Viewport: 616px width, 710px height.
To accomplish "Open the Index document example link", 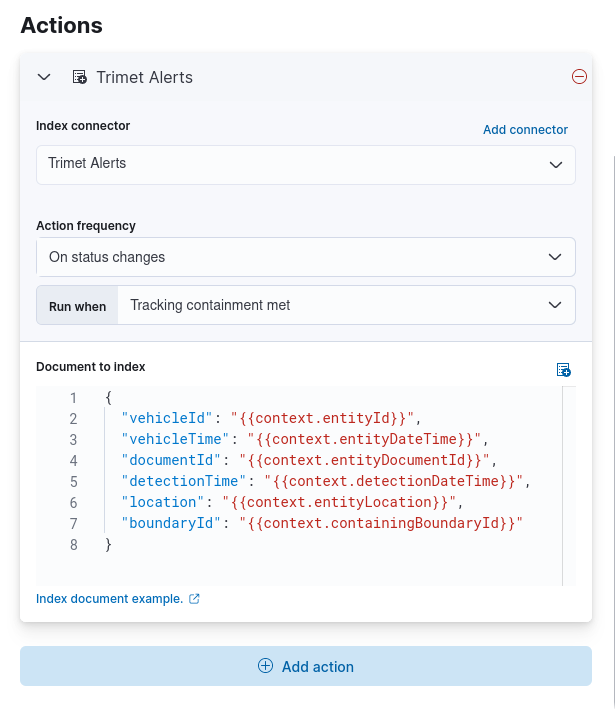I will (x=109, y=599).
